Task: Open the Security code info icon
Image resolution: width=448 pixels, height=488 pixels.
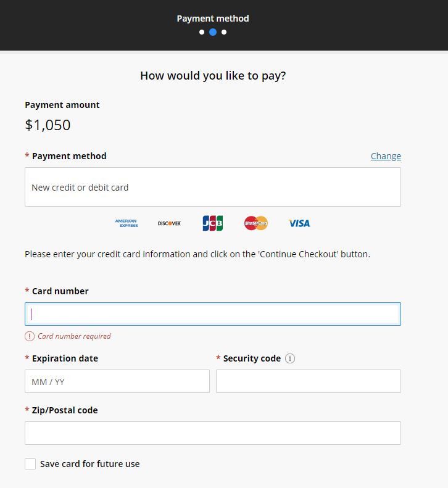Action: [x=290, y=358]
